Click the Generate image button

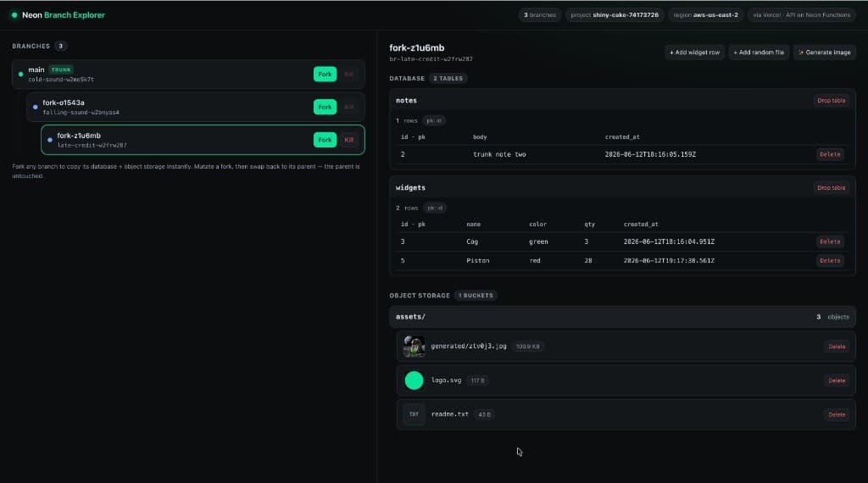[x=824, y=53]
